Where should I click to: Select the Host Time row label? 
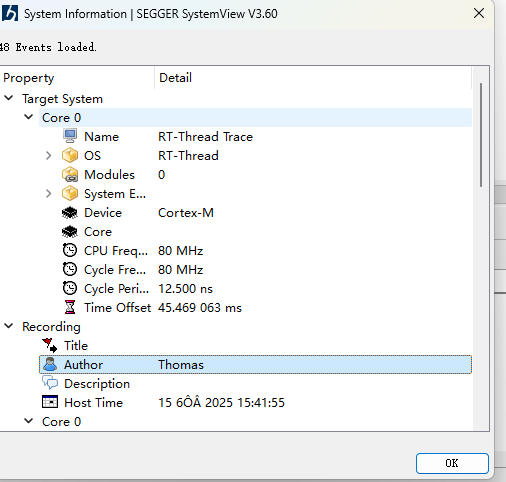(x=94, y=403)
